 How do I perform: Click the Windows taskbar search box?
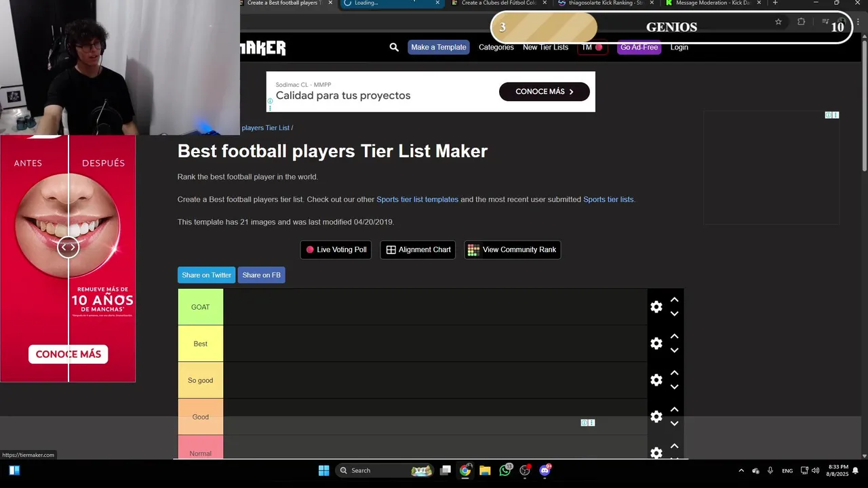pyautogui.click(x=384, y=470)
